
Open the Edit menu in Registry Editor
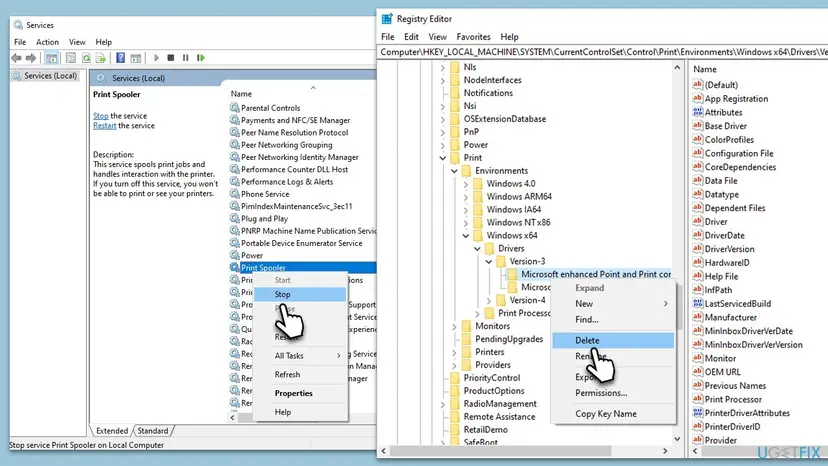click(x=411, y=36)
